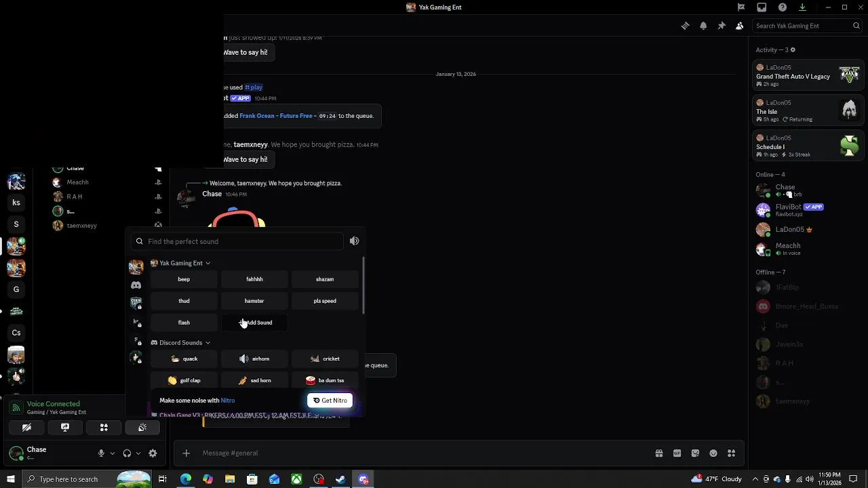
Task: Mute the microphone
Action: click(101, 453)
